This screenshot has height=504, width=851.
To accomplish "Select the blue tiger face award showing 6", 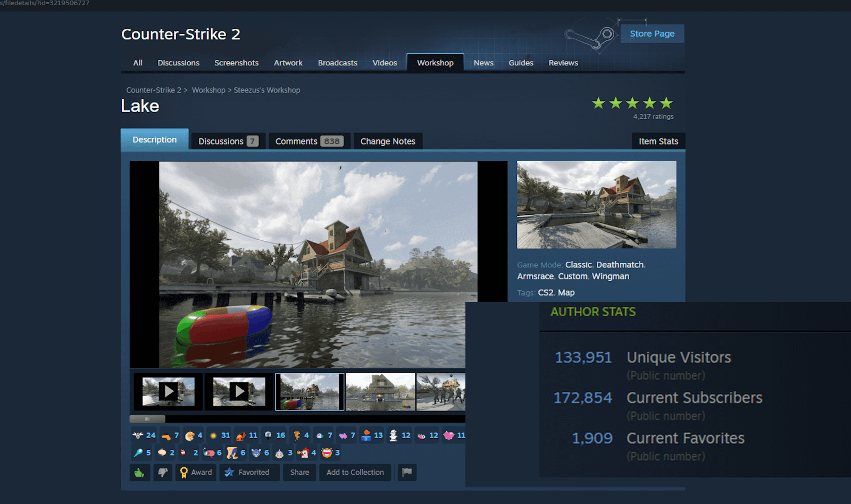I will coord(260,453).
